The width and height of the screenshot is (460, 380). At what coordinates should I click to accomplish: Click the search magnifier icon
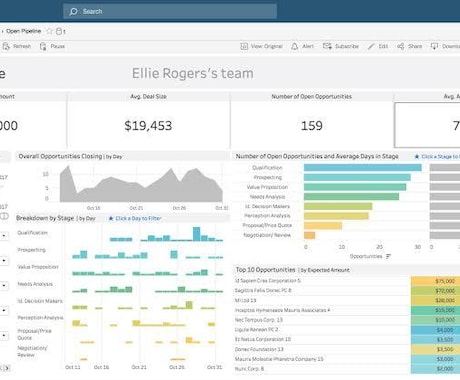tap(73, 12)
